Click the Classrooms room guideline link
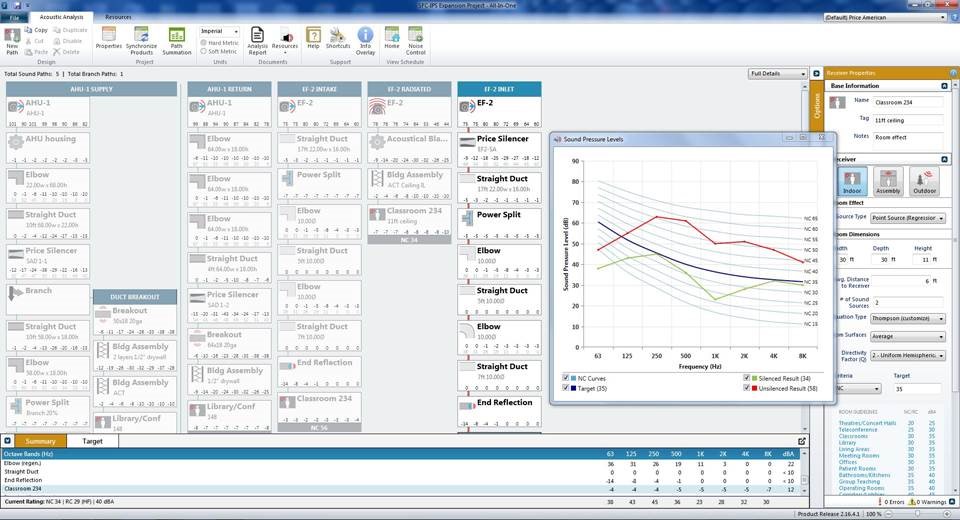This screenshot has height=520, width=960. (853, 436)
